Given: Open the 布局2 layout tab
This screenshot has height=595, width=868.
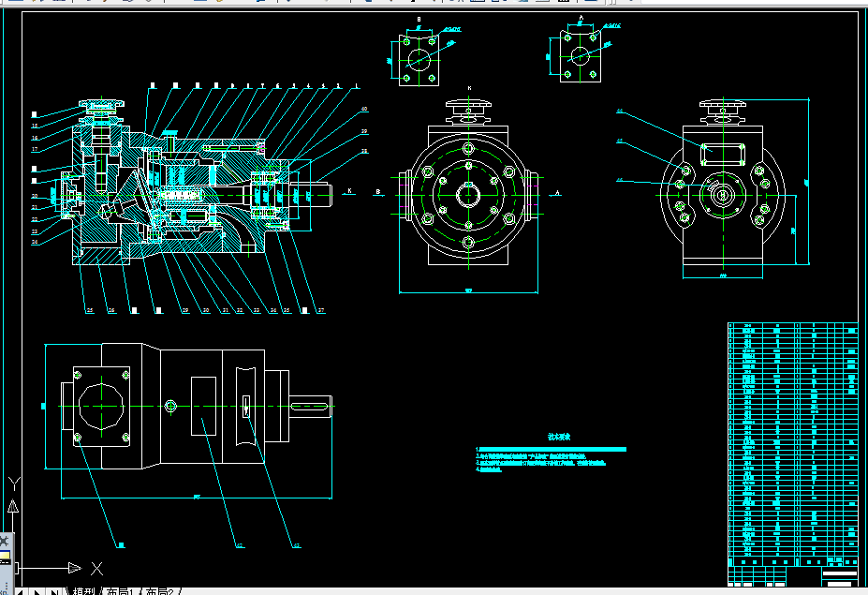Looking at the screenshot, I should pos(159,591).
